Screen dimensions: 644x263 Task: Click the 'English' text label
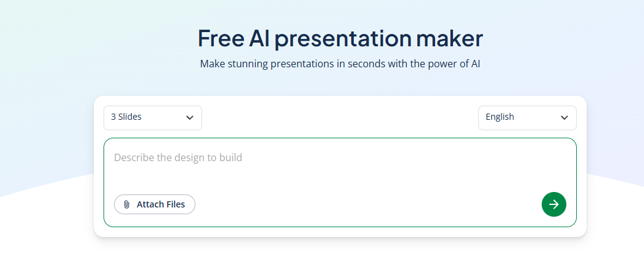[x=499, y=117]
